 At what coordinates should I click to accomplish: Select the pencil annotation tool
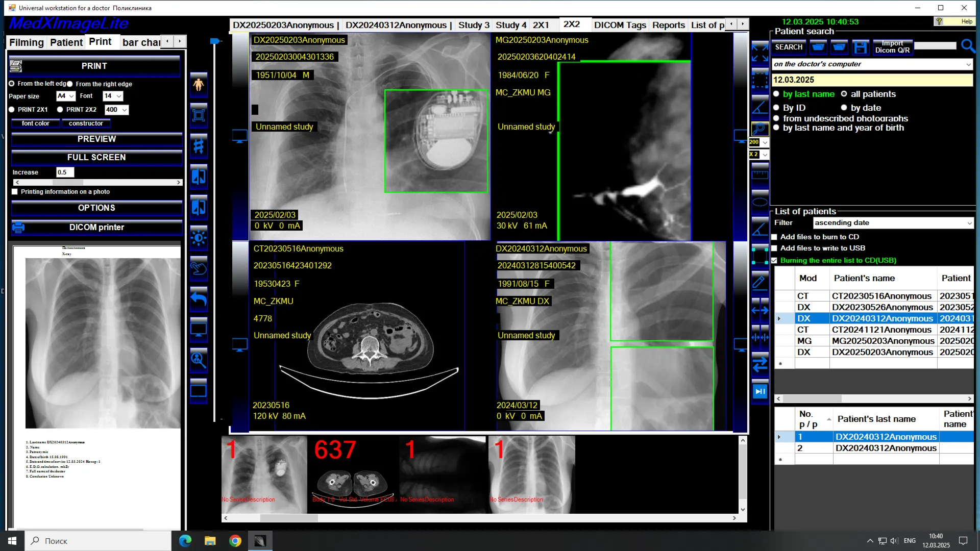[x=759, y=282]
